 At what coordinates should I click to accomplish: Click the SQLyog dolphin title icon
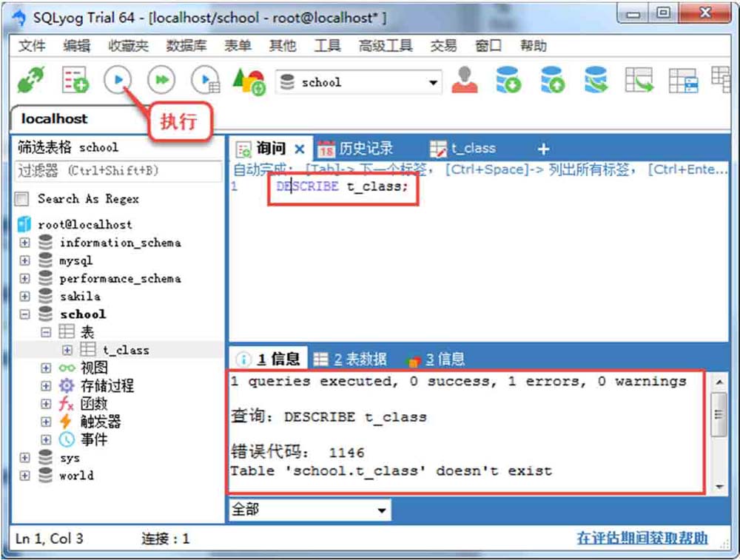coord(19,18)
